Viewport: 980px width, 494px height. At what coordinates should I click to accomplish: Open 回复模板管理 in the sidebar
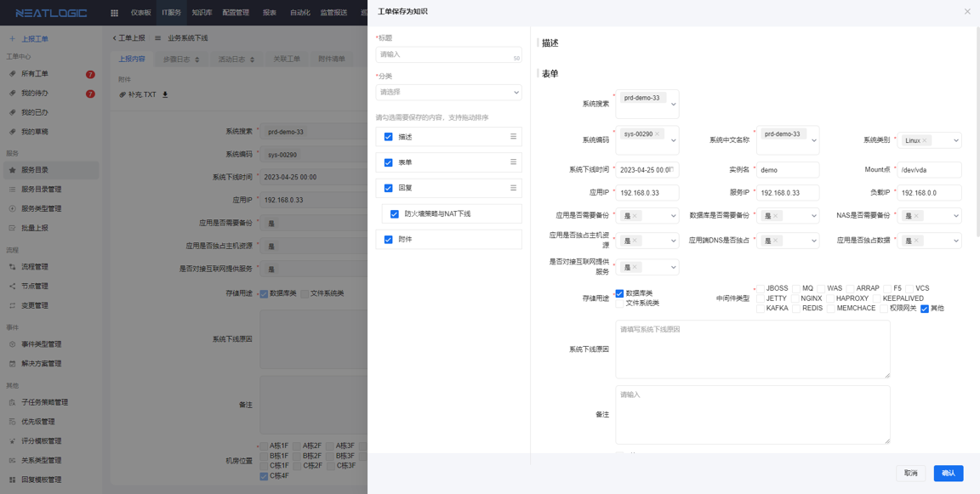pos(50,480)
